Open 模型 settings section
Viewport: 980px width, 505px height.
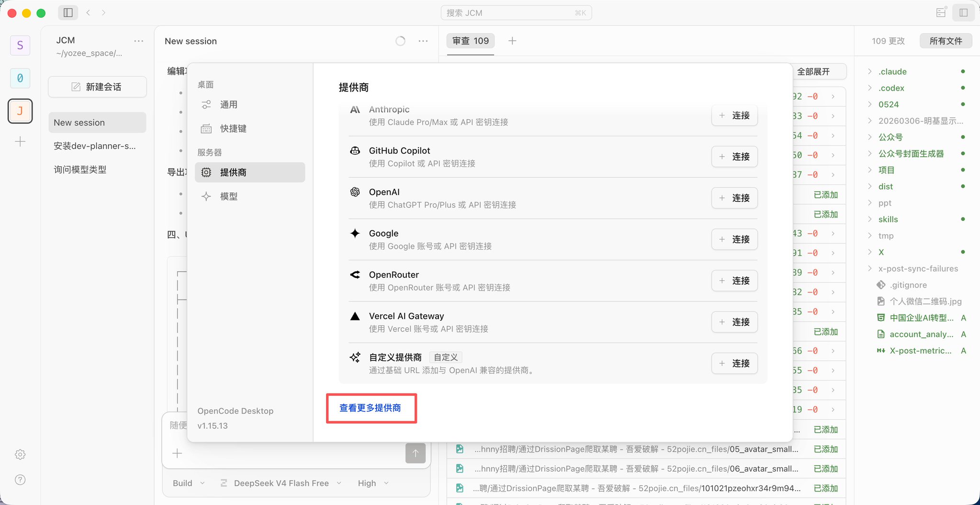[250, 196]
